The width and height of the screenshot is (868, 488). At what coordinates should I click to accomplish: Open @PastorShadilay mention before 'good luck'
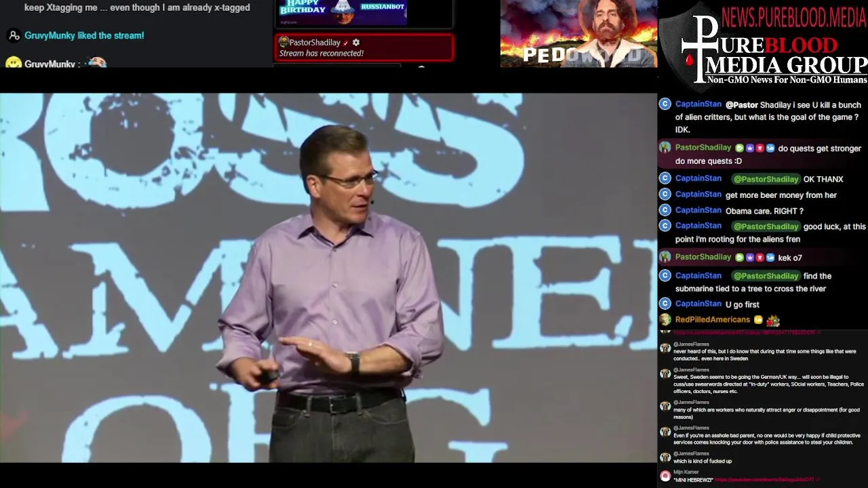point(766,226)
